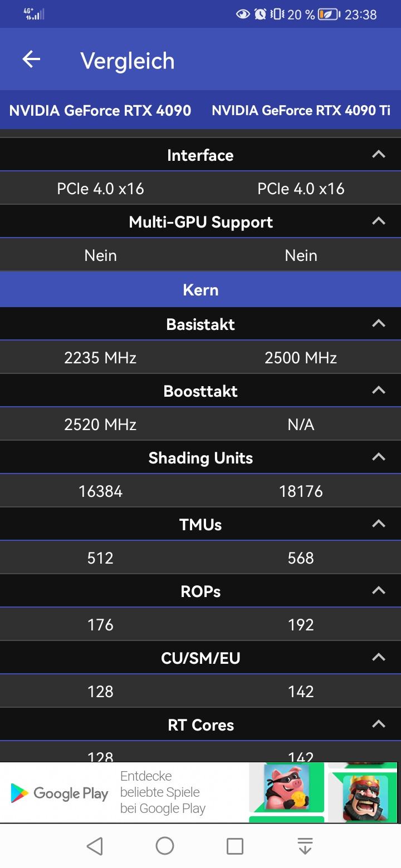
Task: Open the Google Play ad logo
Action: pyautogui.click(x=60, y=793)
